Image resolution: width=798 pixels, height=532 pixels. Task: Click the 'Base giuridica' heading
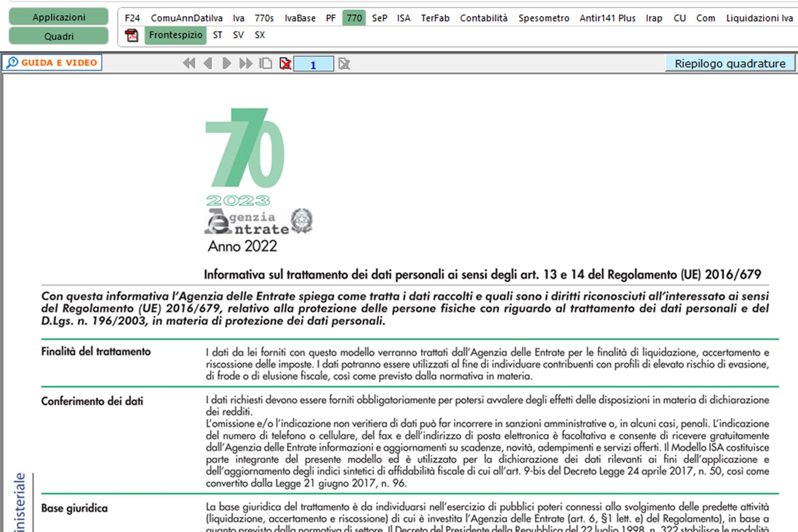[74, 508]
